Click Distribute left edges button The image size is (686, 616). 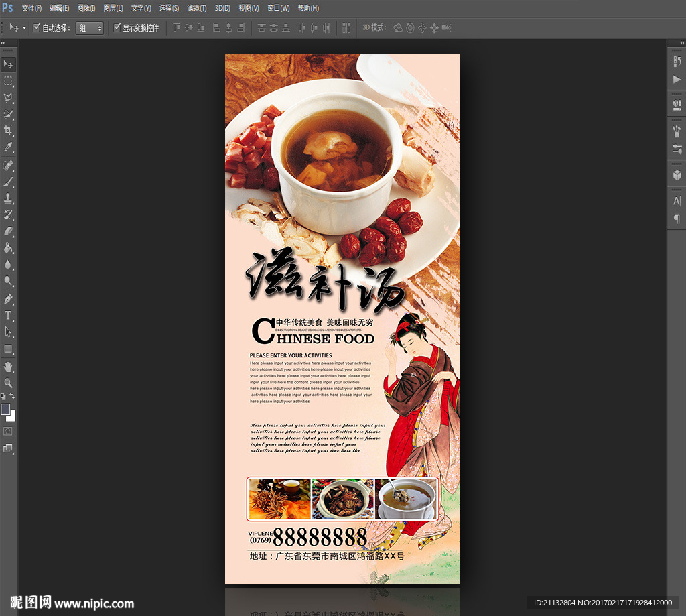[302, 28]
